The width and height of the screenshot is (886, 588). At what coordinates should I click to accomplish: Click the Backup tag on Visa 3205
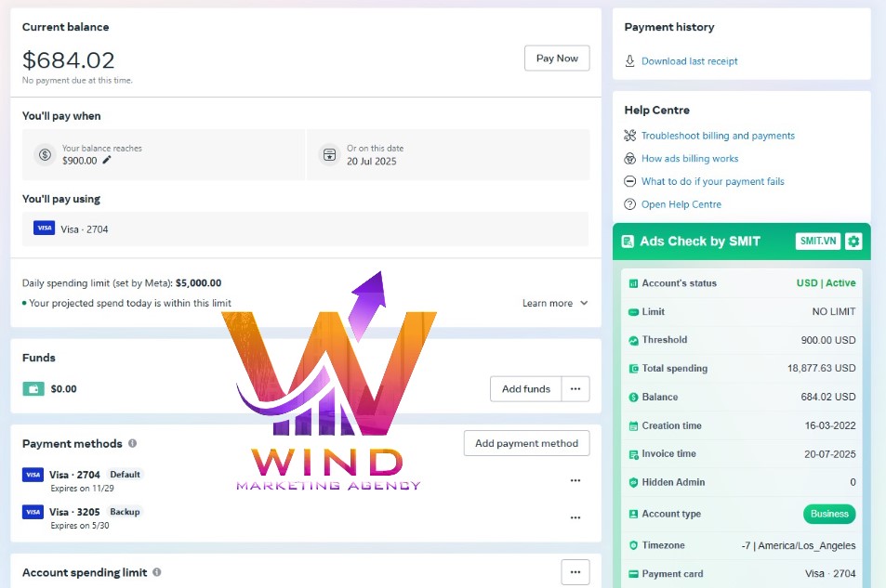(125, 512)
